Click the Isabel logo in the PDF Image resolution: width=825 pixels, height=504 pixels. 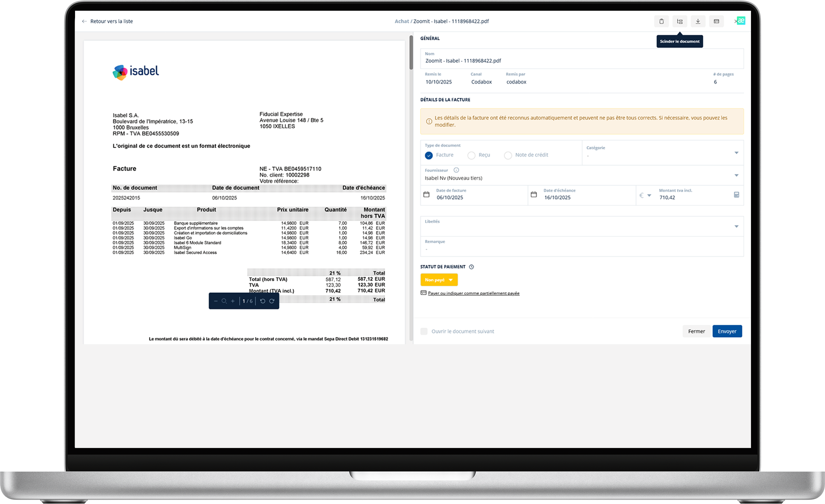[136, 72]
